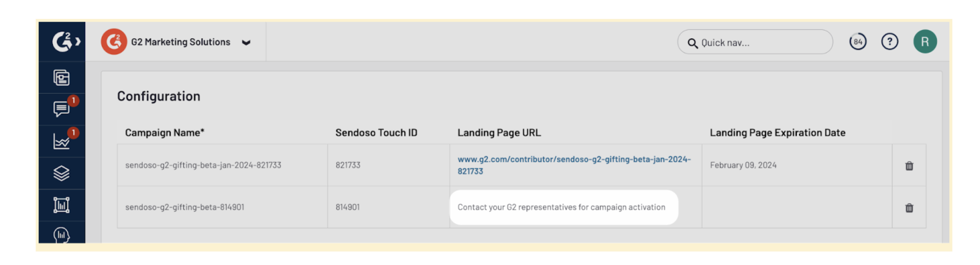Open the framed bar chart sidebar icon
980x265 pixels.
(62, 205)
